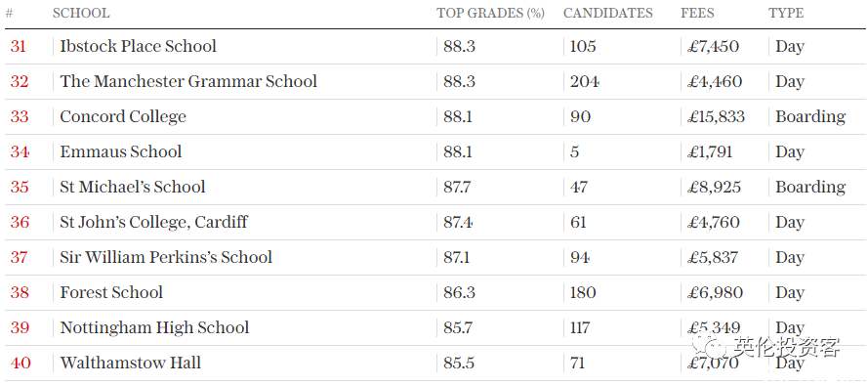Open Nottingham High School entry
Image resolution: width=868 pixels, height=385 pixels.
click(154, 328)
